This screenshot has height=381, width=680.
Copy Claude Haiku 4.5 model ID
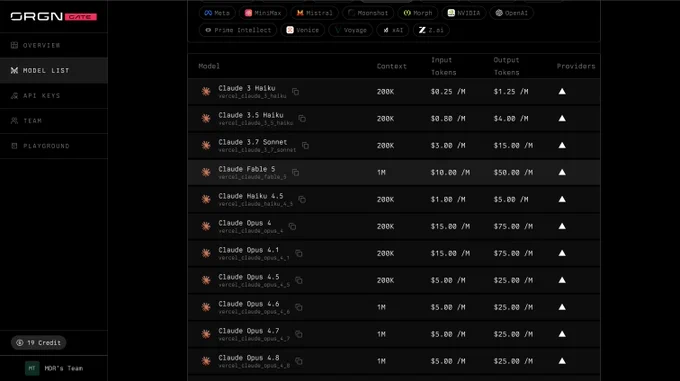(x=302, y=199)
